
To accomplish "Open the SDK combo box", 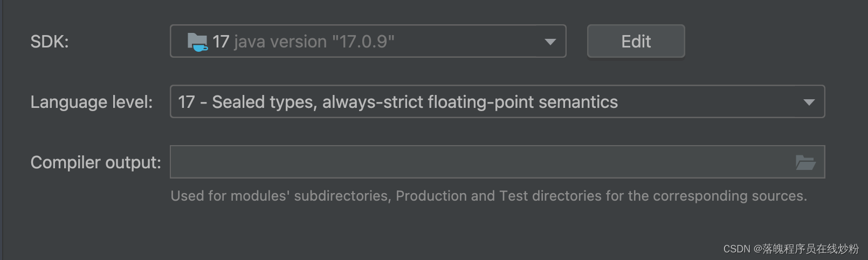I will pos(367,41).
